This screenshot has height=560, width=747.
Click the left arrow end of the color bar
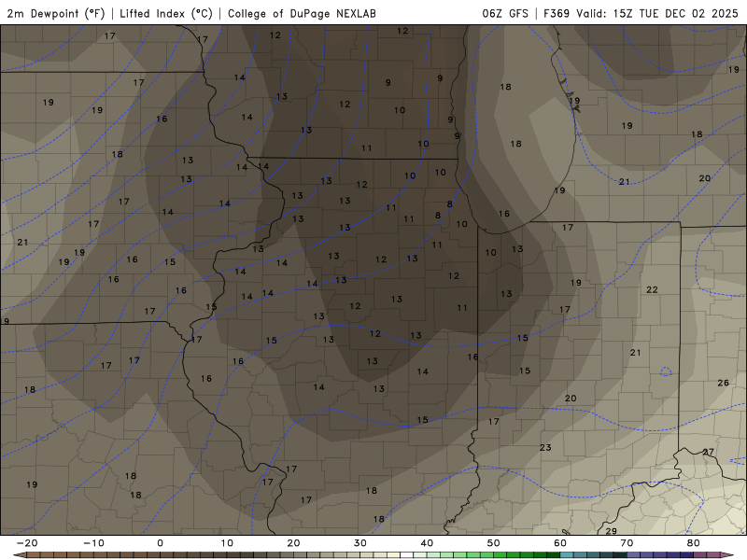(x=19, y=555)
